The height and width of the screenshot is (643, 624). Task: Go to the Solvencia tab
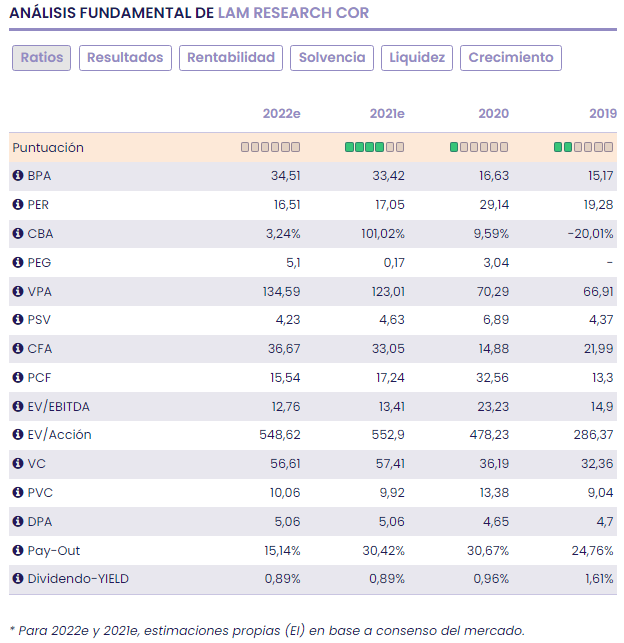[x=332, y=58]
